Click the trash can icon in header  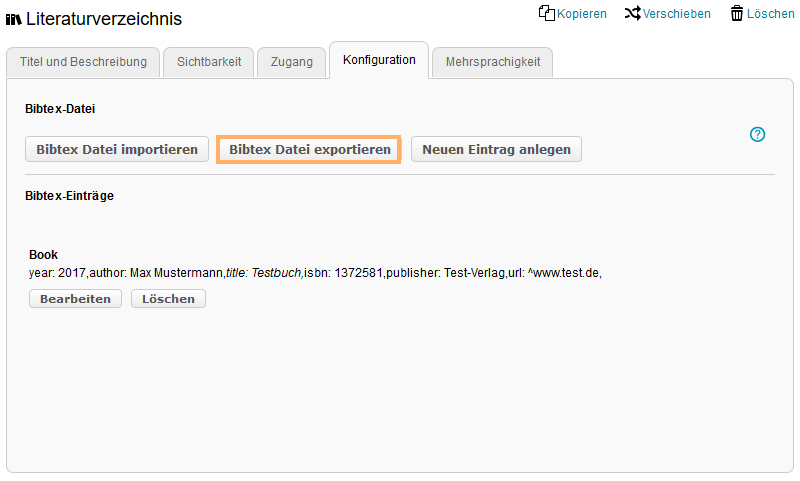click(x=737, y=13)
